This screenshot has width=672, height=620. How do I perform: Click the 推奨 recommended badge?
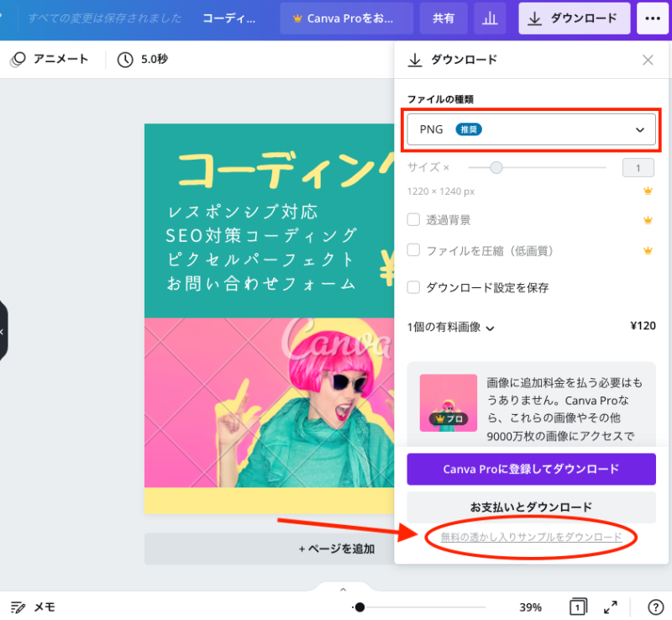pyautogui.click(x=469, y=129)
